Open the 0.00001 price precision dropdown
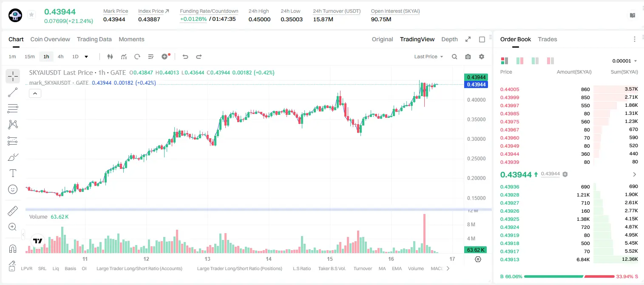This screenshot has width=644, height=285. 624,61
